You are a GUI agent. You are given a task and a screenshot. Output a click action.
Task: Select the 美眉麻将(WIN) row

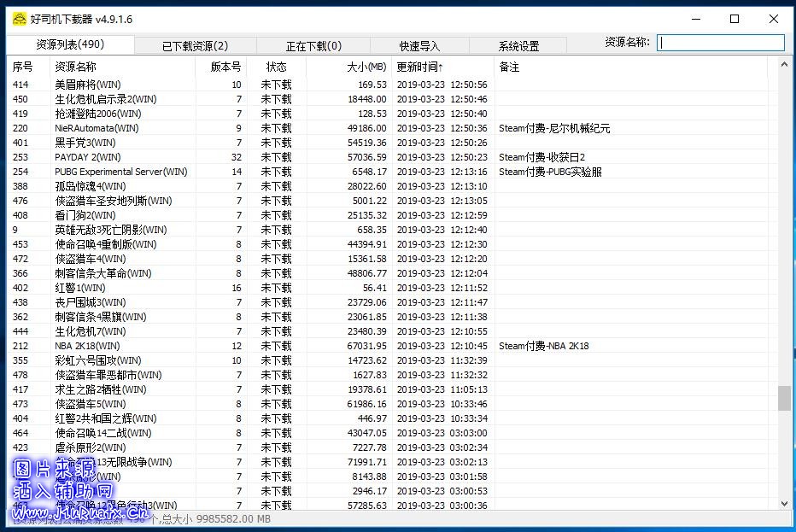pyautogui.click(x=387, y=85)
